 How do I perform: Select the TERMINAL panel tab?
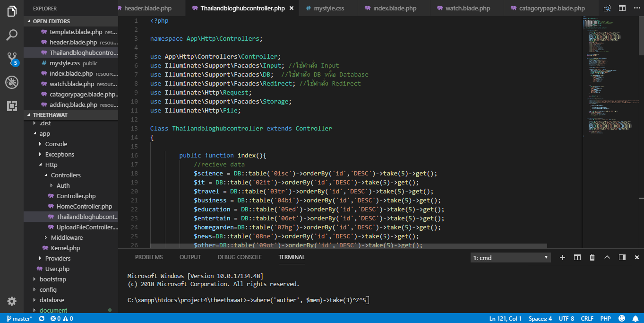click(292, 257)
